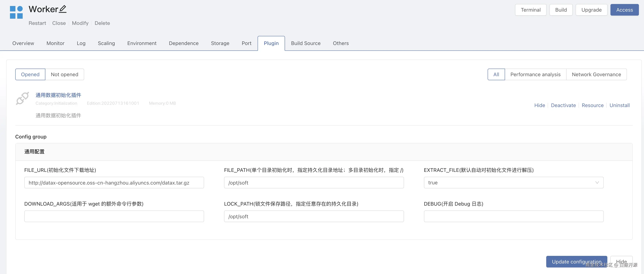Focus the DOWNLOAD_ARGS empty input field
This screenshot has width=644, height=274.
tap(114, 216)
